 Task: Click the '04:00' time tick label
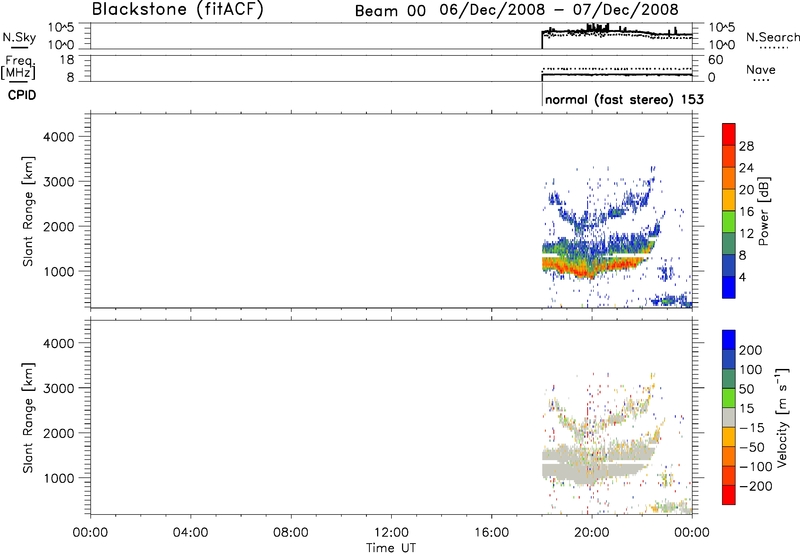click(x=190, y=533)
